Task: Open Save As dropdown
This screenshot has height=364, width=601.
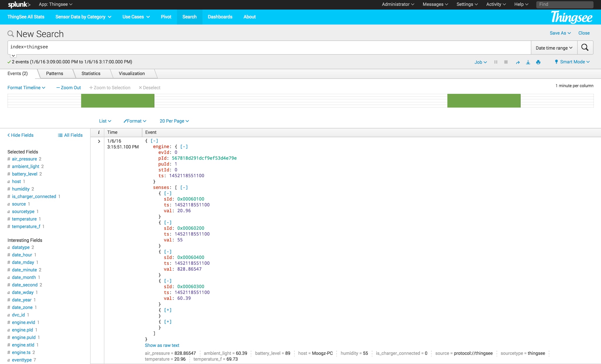Action: 560,33
